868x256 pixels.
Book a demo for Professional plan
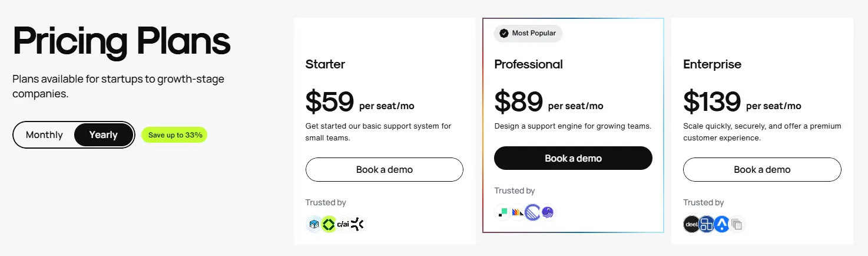(573, 158)
